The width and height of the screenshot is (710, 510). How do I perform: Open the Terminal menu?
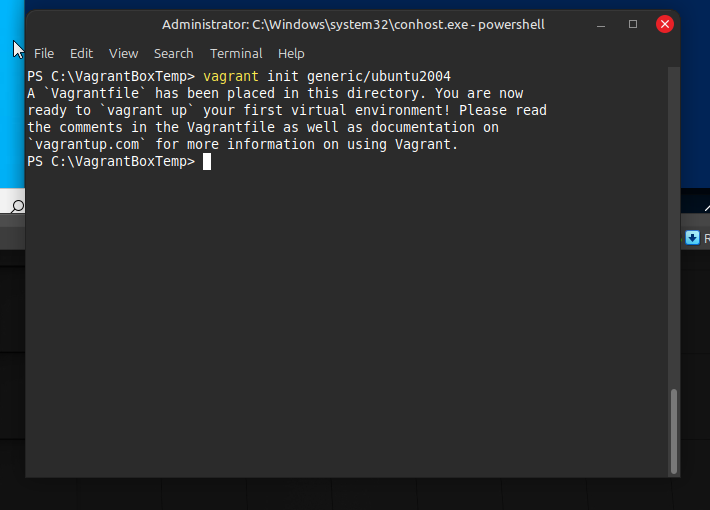(236, 53)
